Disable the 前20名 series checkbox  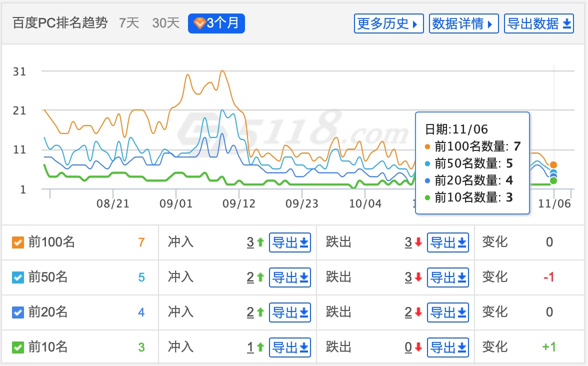(17, 312)
